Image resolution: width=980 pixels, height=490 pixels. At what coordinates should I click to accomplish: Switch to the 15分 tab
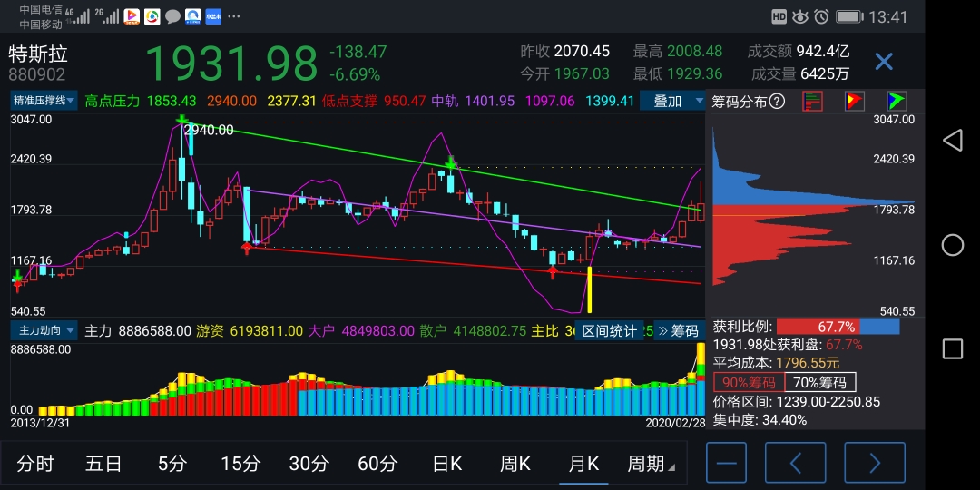240,464
